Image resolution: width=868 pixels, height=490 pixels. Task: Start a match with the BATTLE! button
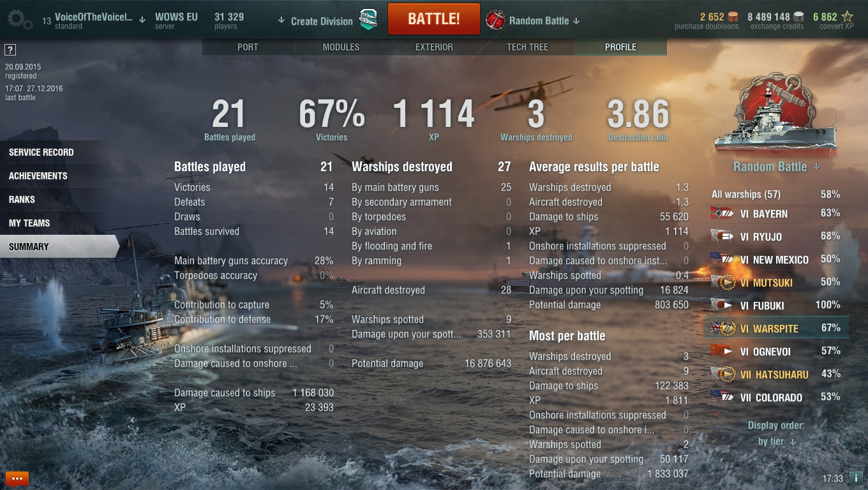pos(434,19)
